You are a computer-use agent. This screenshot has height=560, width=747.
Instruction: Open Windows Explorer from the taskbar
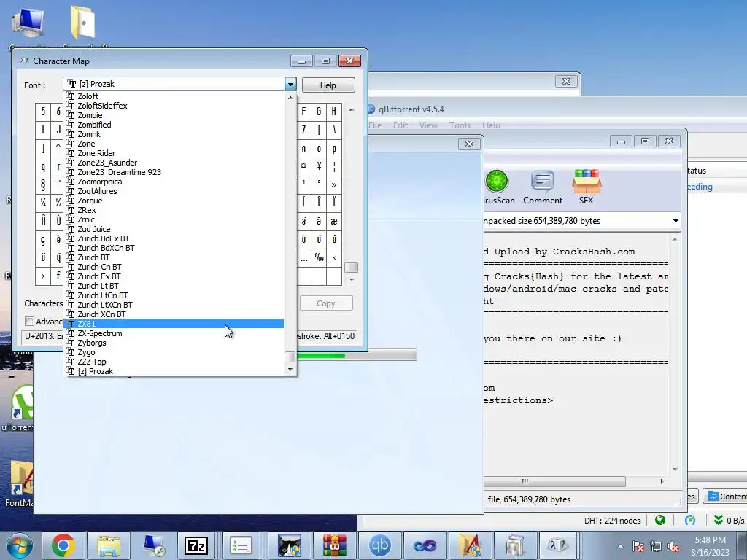coord(109,545)
